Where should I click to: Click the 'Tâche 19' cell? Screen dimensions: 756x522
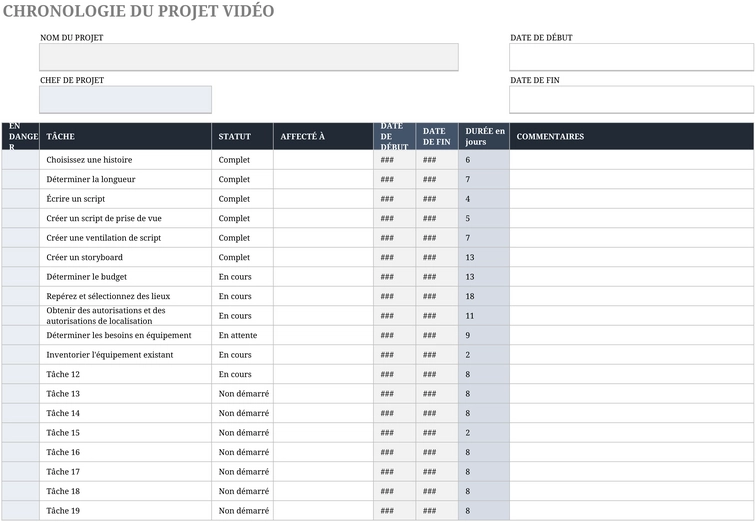(125, 511)
